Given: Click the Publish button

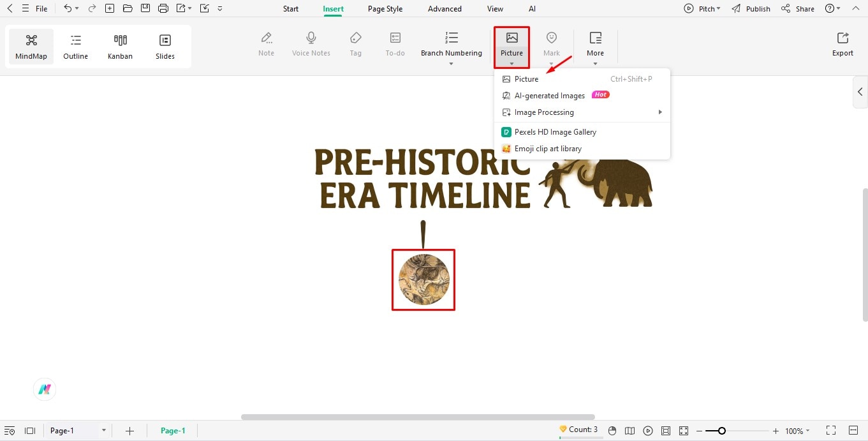Looking at the screenshot, I should [x=751, y=9].
